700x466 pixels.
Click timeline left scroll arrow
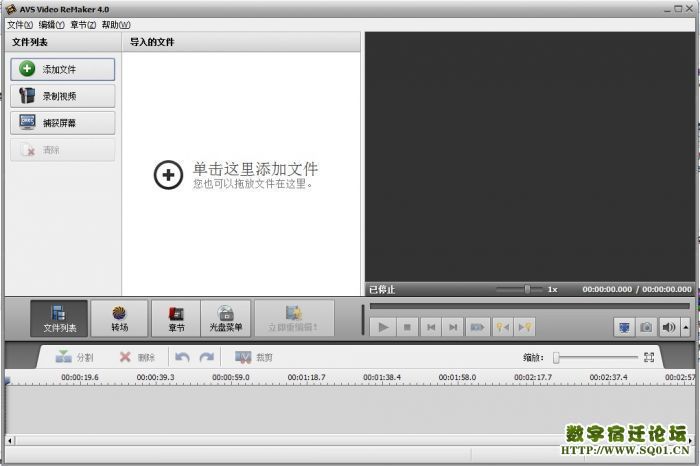click(x=10, y=441)
